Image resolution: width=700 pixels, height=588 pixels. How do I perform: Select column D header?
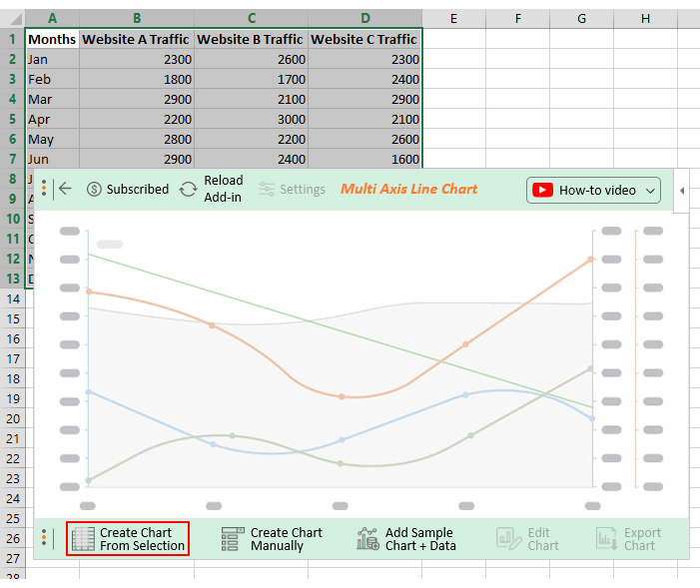click(365, 19)
